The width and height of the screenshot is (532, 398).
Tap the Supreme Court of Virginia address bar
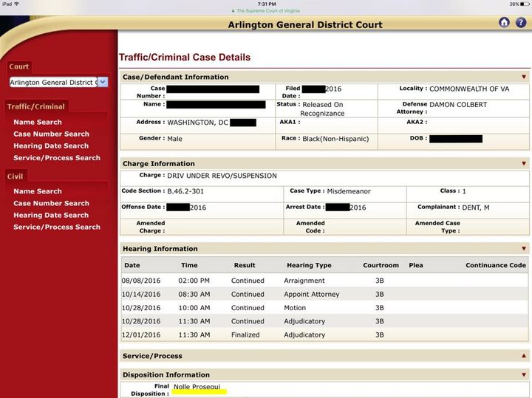pos(266,11)
